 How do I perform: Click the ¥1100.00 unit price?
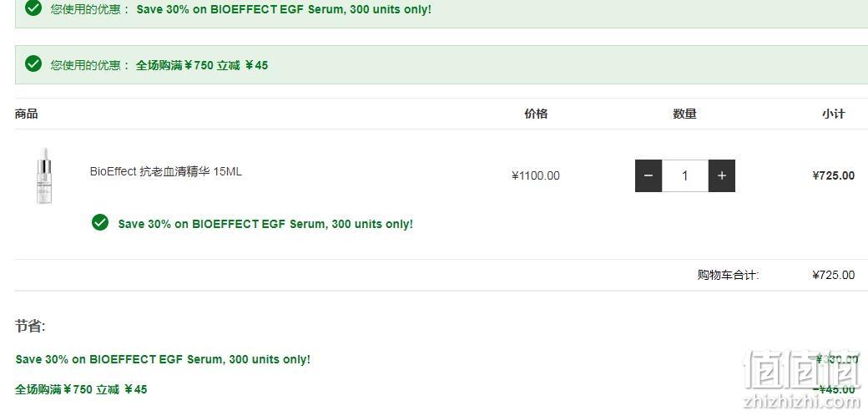(536, 176)
